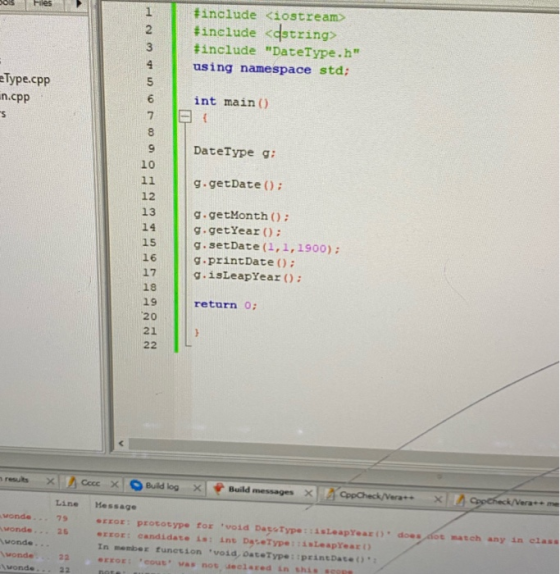Click on '#include <iostream>' code line

[x=269, y=15]
